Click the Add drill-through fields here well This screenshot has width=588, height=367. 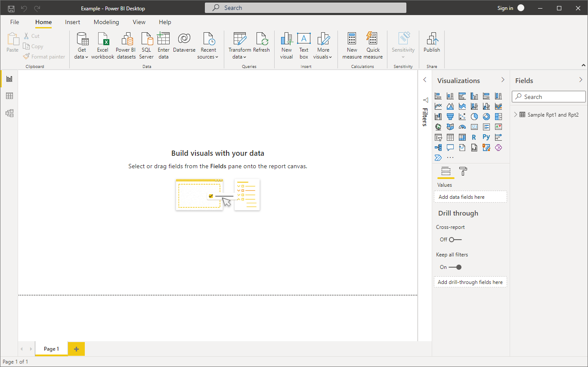click(470, 282)
